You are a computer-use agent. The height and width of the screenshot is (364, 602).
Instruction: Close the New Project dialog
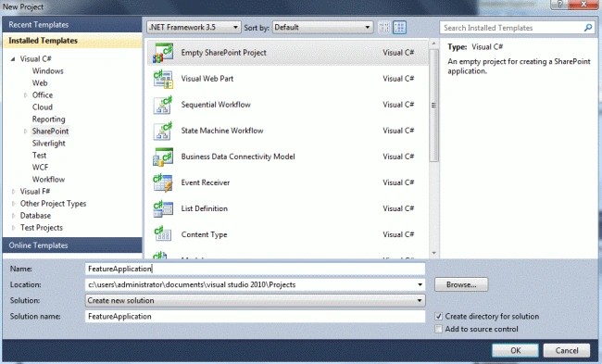tap(584, 5)
